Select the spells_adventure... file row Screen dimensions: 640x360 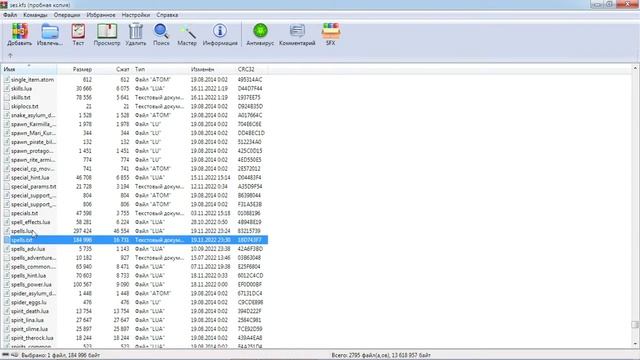(135, 258)
